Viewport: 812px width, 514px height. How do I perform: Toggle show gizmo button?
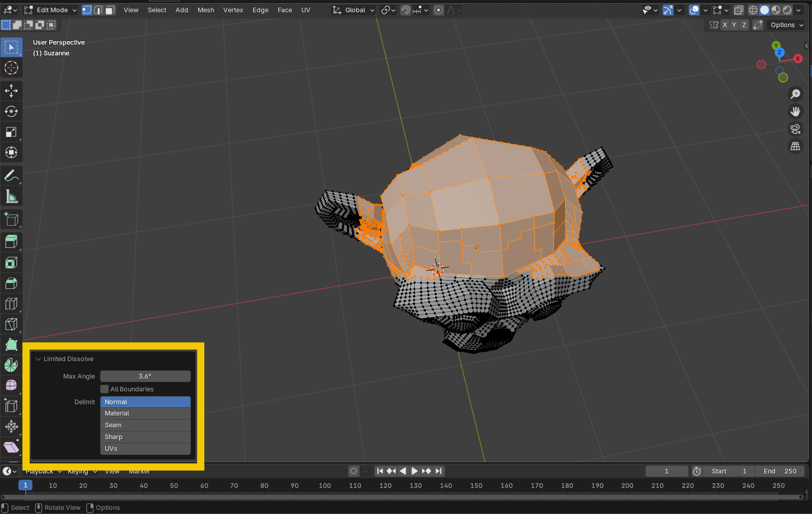coord(668,10)
